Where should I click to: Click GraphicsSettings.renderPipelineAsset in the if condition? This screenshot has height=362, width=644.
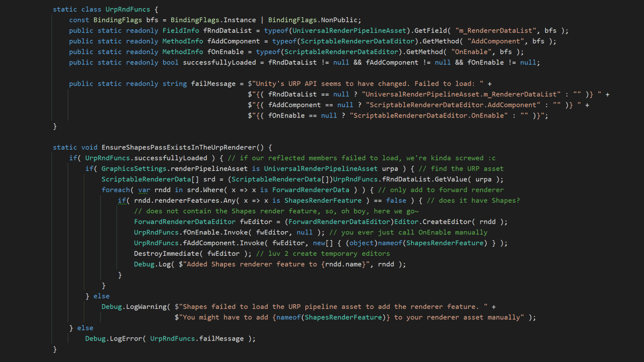pos(175,169)
